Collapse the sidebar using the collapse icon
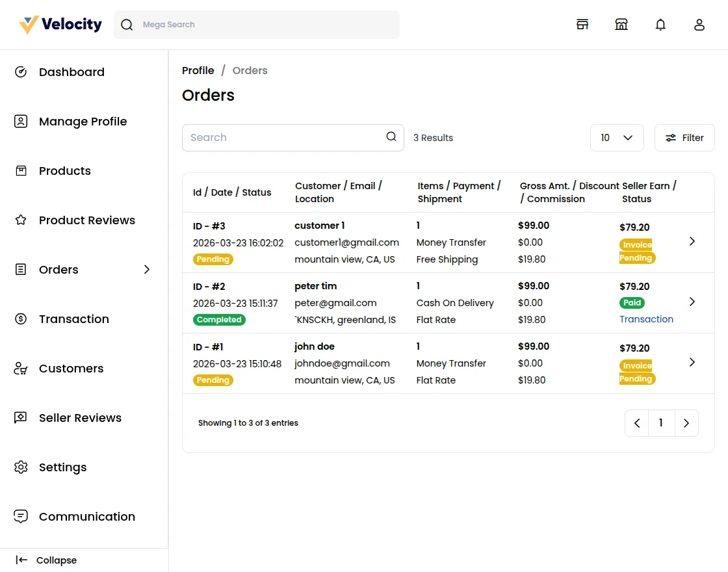Viewport: 728px width, 572px height. (21, 560)
